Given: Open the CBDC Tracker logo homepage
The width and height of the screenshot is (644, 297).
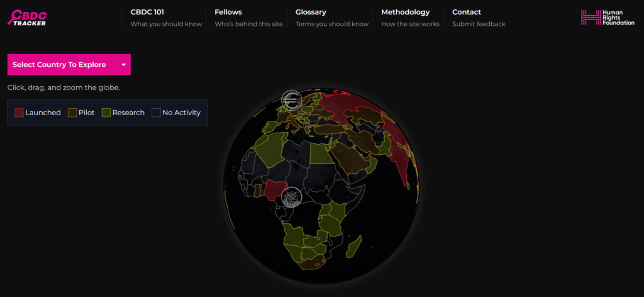Looking at the screenshot, I should 27,18.
